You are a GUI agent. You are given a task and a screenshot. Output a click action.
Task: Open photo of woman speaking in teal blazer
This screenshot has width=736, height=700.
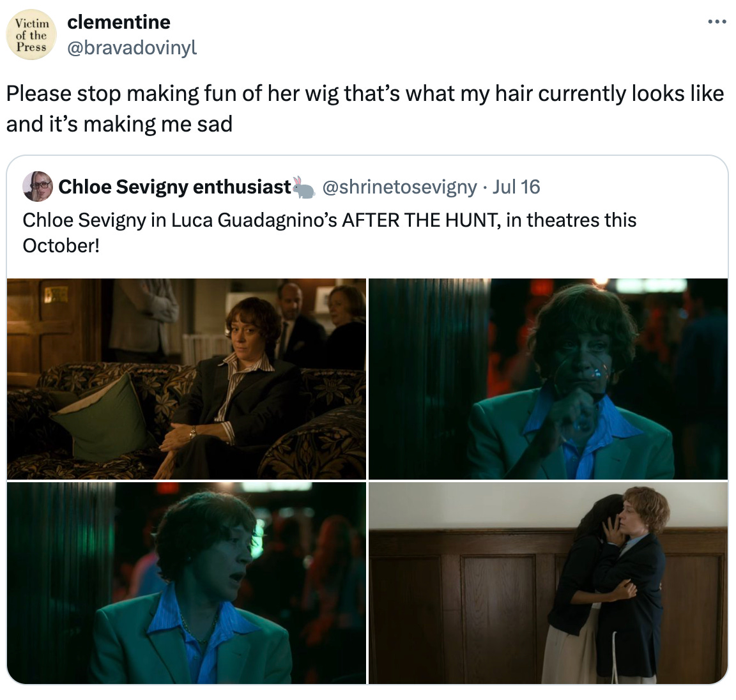pyautogui.click(x=187, y=582)
